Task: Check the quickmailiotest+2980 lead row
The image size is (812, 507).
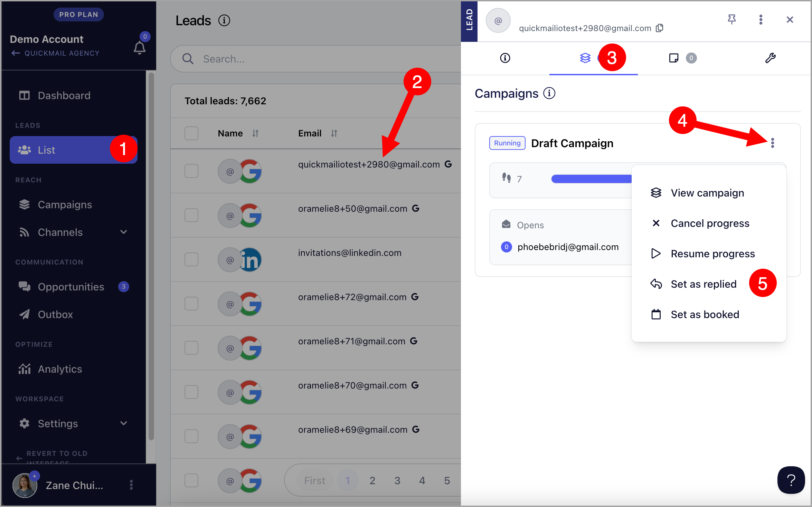Action: point(191,171)
